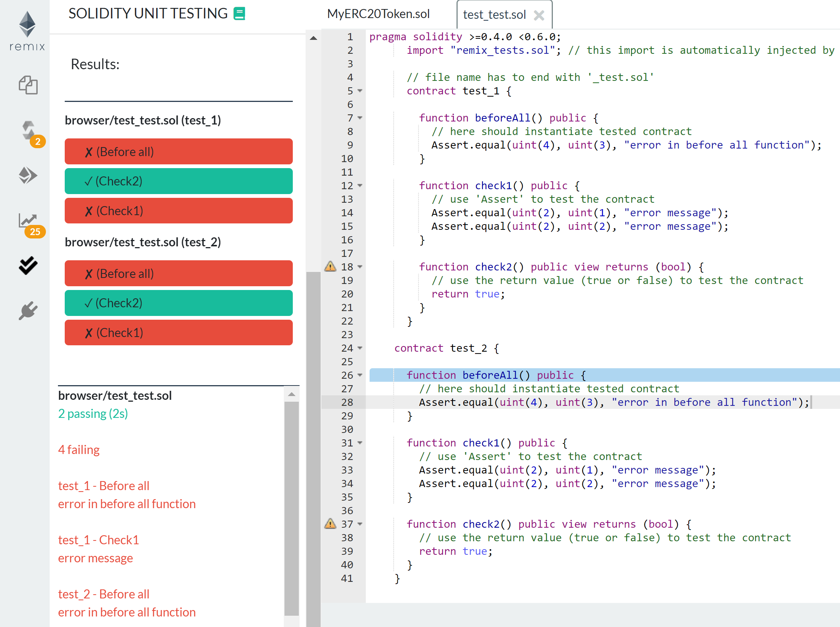The width and height of the screenshot is (840, 627).
Task: Click test_2 failed Before all result
Action: click(178, 273)
